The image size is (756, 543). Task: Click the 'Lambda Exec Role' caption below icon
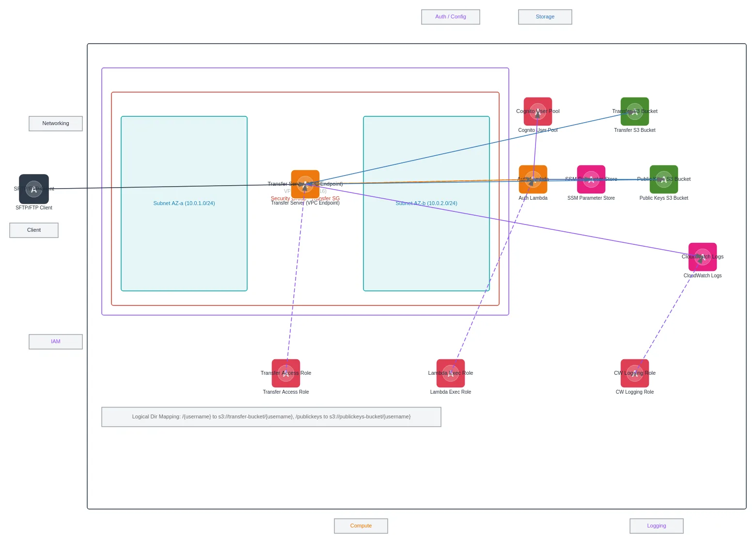point(451,392)
